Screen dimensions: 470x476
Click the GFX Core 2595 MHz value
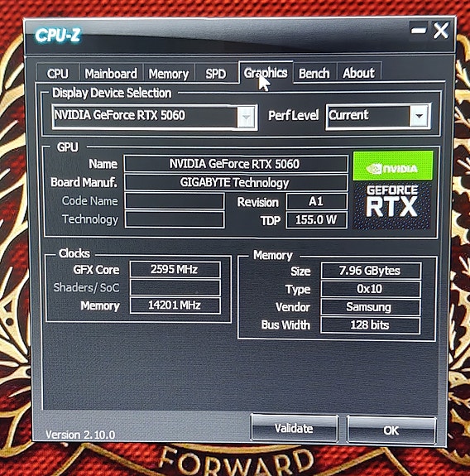tap(175, 269)
